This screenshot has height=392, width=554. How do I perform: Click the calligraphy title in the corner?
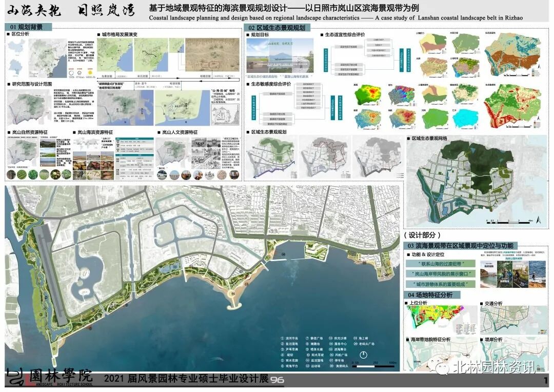[x=71, y=11]
